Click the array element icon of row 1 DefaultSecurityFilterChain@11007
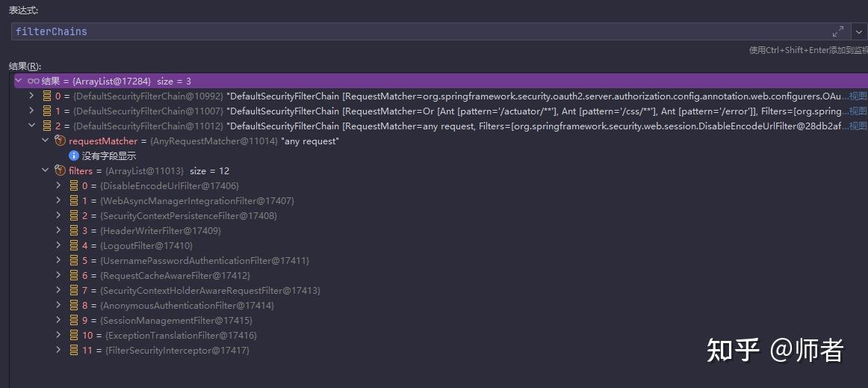This screenshot has width=868, height=388. (x=47, y=111)
